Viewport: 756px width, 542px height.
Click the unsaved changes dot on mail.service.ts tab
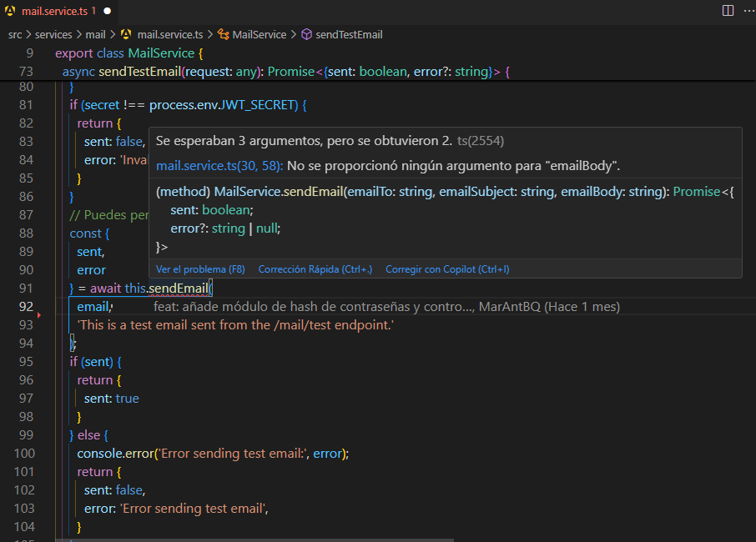point(107,13)
